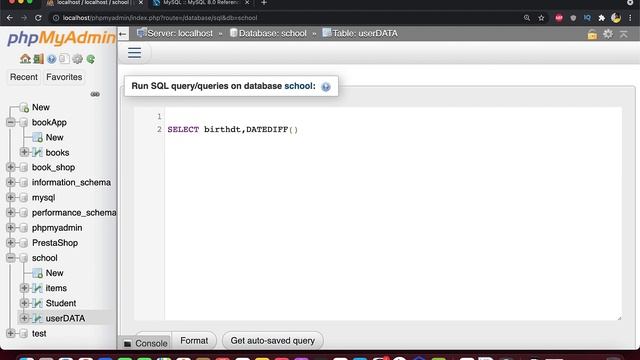Click the navigation panel back arrow button
640x360 pixels.
click(x=123, y=34)
